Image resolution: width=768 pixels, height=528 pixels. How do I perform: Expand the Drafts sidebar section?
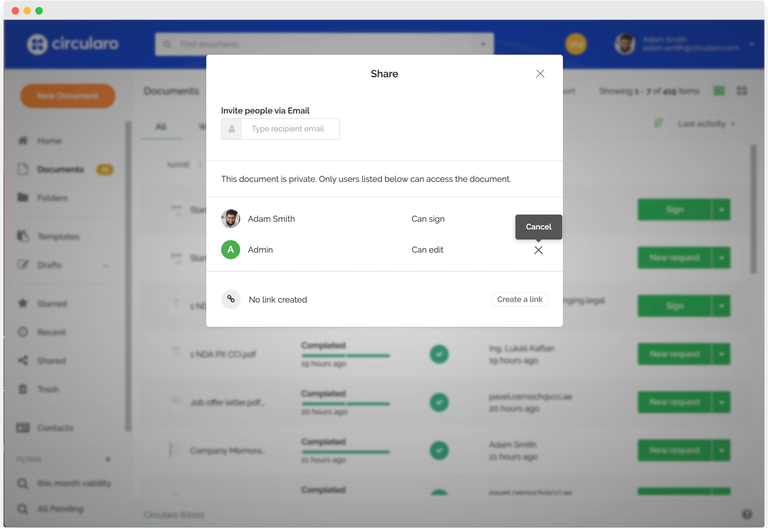coord(105,266)
